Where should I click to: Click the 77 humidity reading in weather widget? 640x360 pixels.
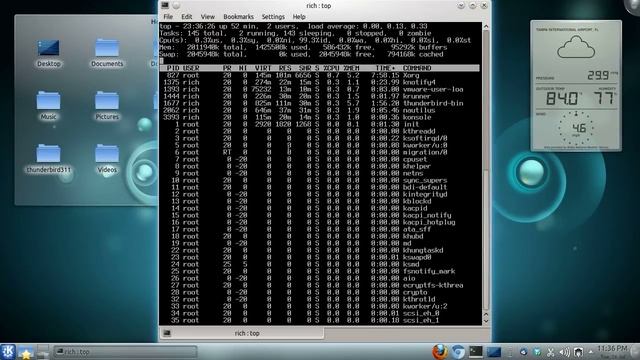[x=604, y=98]
